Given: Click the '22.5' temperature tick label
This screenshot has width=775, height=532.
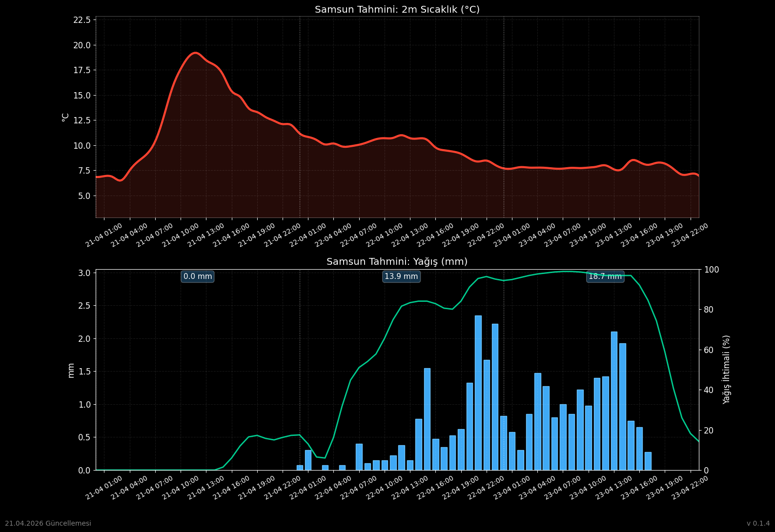Looking at the screenshot, I should point(82,20).
